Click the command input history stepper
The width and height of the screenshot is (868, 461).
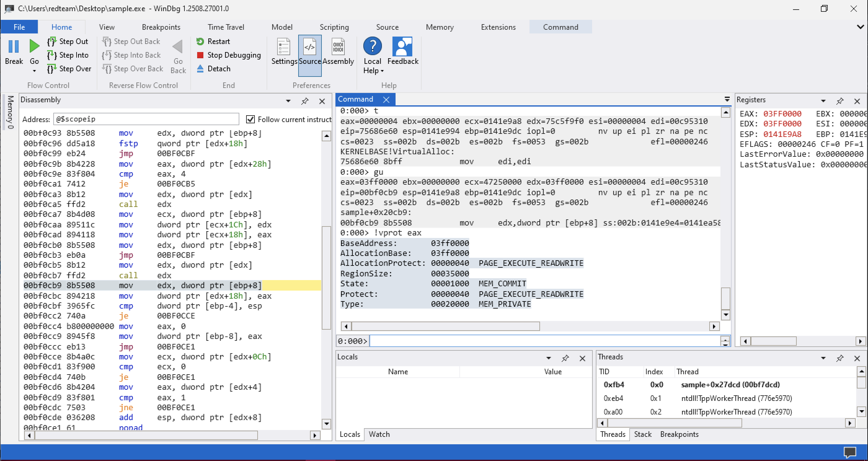click(725, 341)
